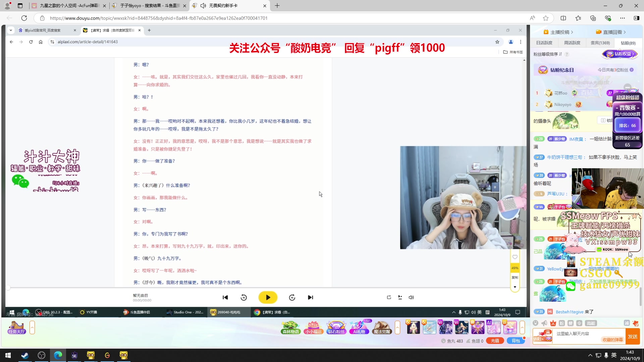The height and width of the screenshot is (362, 644).
Task: Click the 梗 meme icon in chat toolbar
Action: [571, 323]
